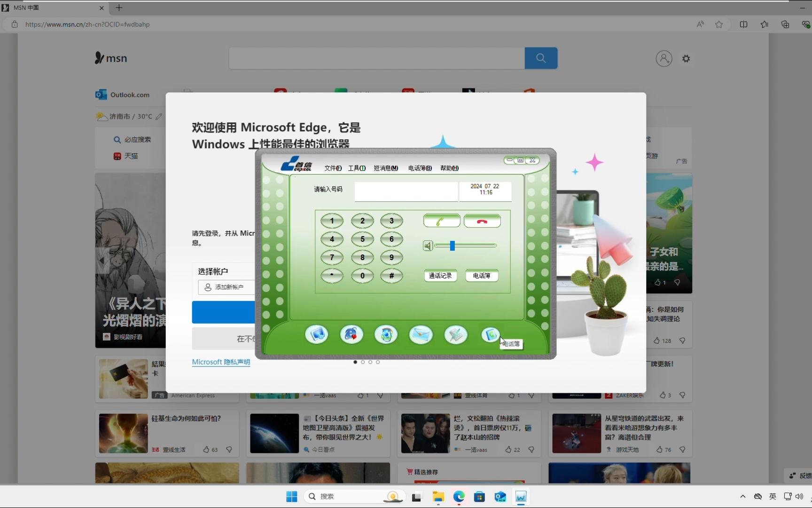
Task: Tap the hash key on the keypad
Action: (391, 276)
